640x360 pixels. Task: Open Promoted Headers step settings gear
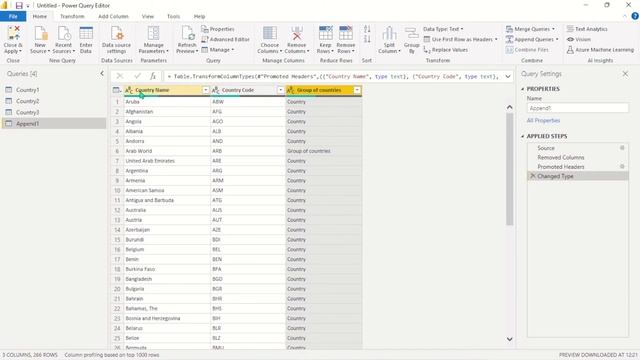click(x=622, y=167)
